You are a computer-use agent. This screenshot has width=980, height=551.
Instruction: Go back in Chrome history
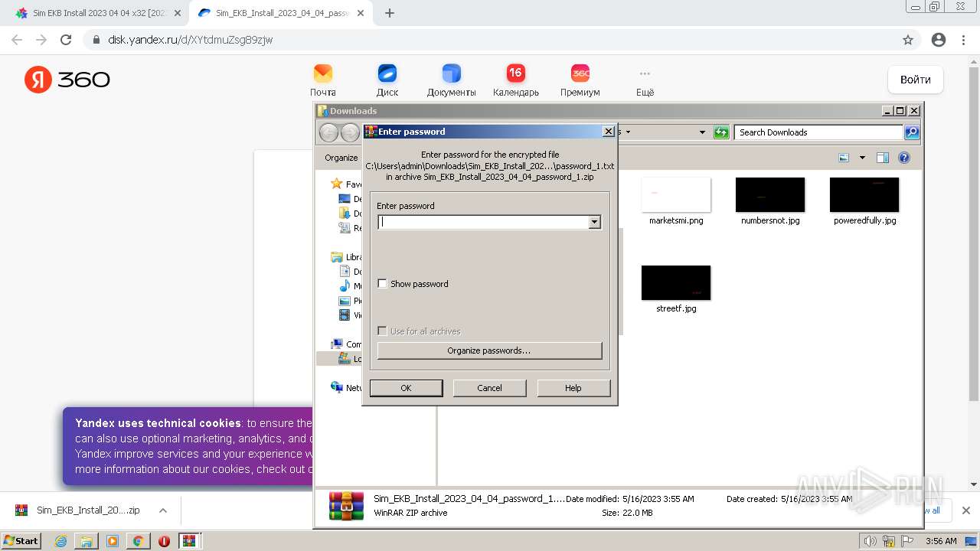(17, 40)
